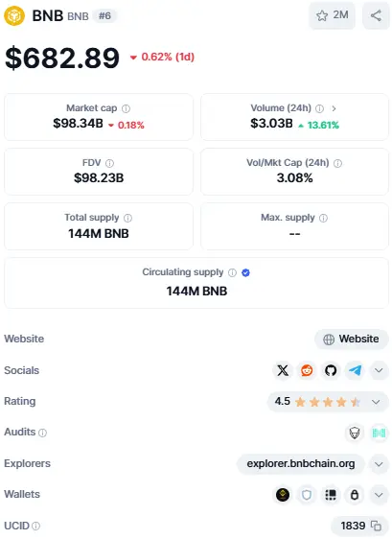Show FDV info icon
Image resolution: width=392 pixels, height=539 pixels.
point(109,163)
